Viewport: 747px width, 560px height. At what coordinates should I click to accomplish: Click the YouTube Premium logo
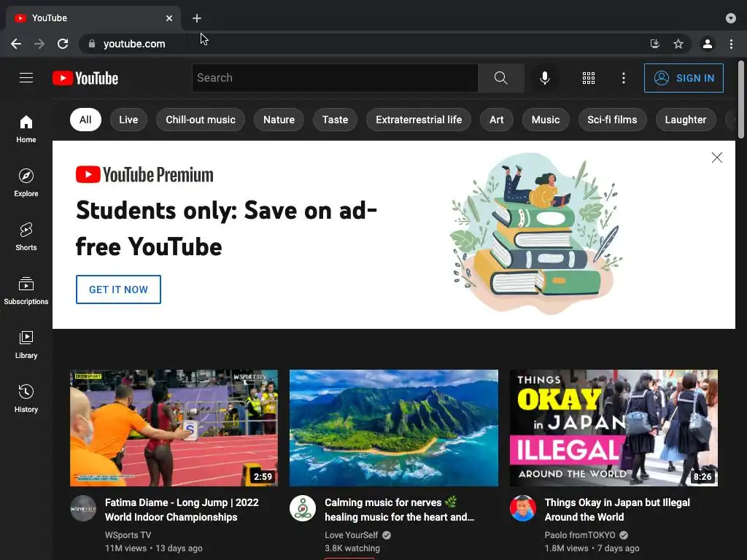coord(144,175)
